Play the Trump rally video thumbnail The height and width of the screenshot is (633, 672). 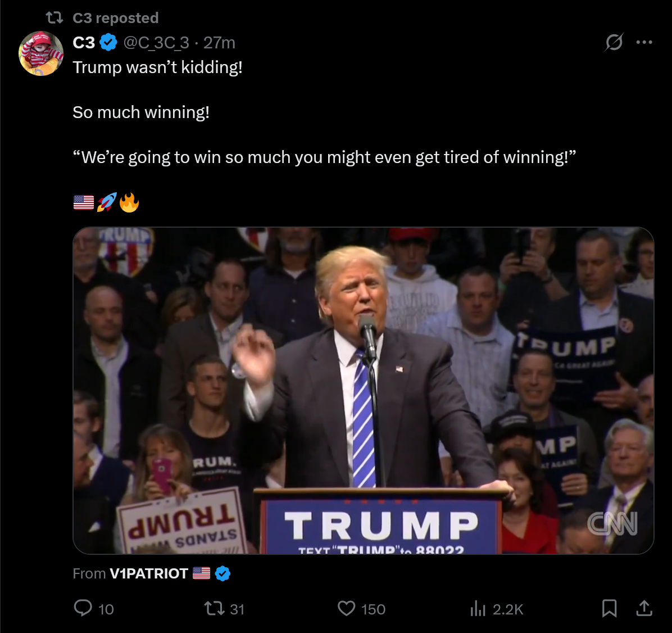(364, 390)
